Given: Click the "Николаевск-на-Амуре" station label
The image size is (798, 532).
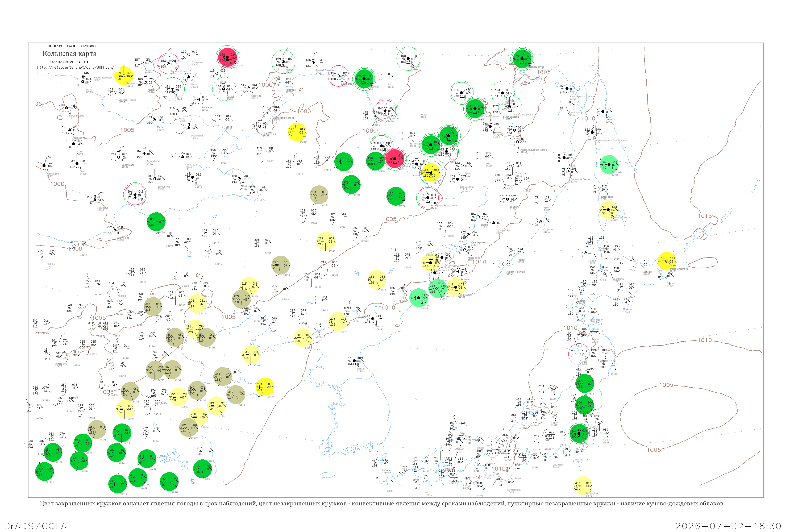Looking at the screenshot, I should click(x=582, y=97).
